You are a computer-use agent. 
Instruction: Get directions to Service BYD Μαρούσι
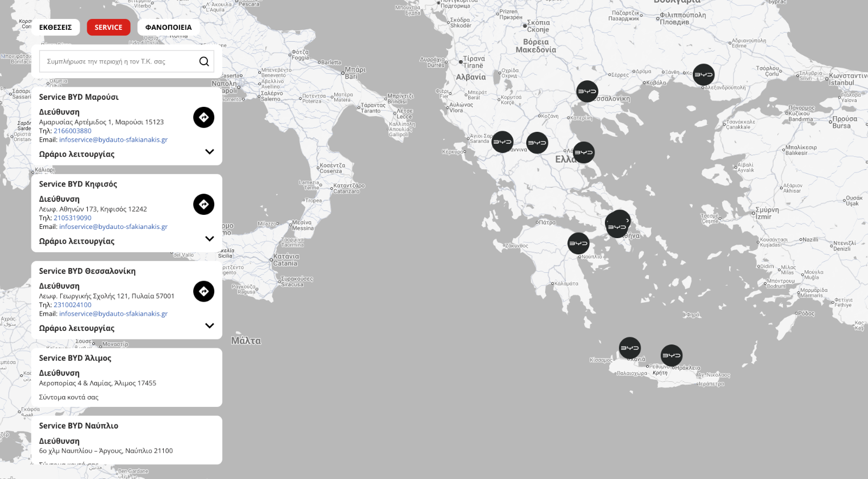coord(204,117)
